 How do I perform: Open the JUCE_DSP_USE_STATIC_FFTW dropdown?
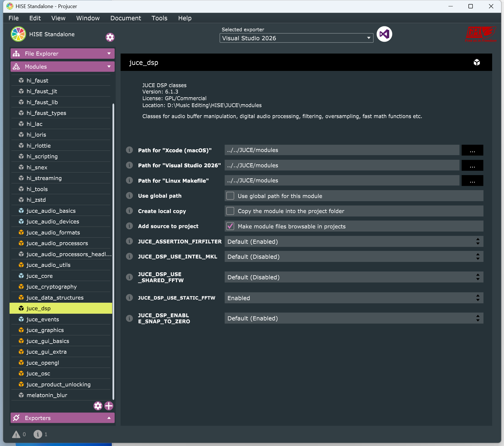point(354,298)
